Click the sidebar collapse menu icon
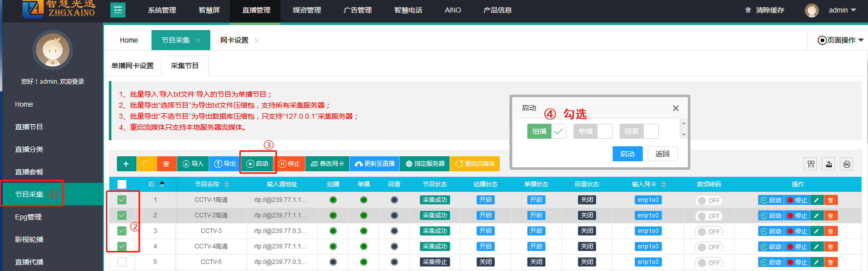The image size is (868, 271). (118, 10)
